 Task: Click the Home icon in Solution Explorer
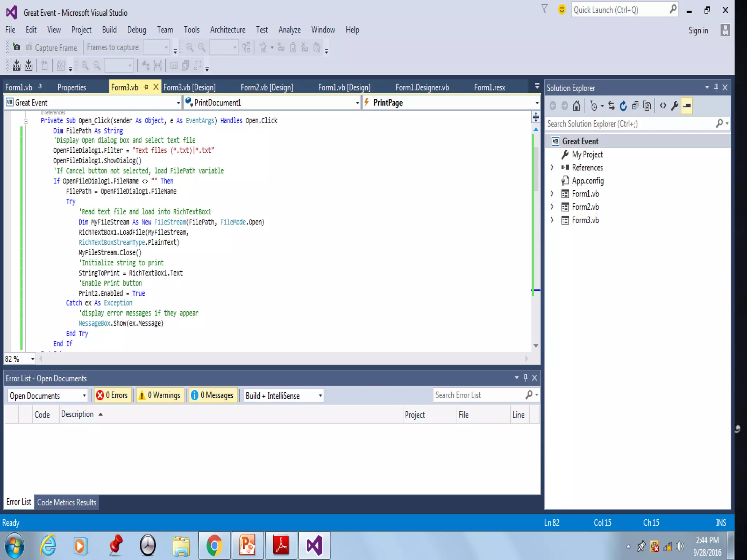coord(576,106)
